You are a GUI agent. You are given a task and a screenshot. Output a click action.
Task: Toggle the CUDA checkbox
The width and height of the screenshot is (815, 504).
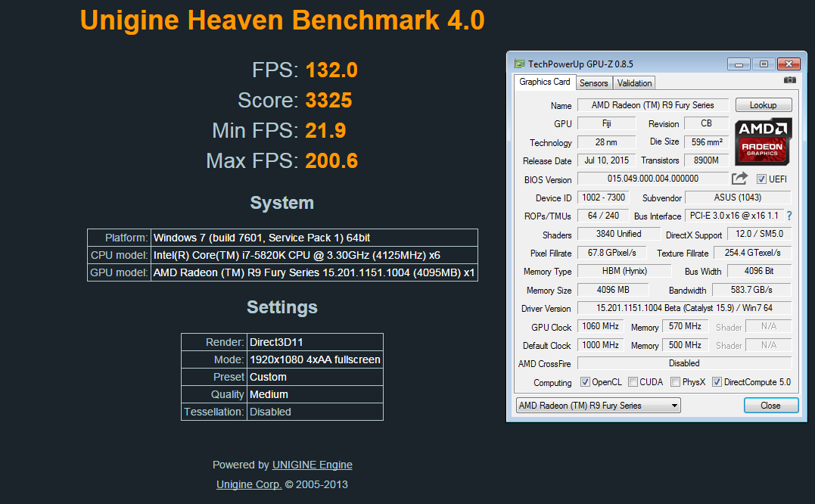click(633, 382)
